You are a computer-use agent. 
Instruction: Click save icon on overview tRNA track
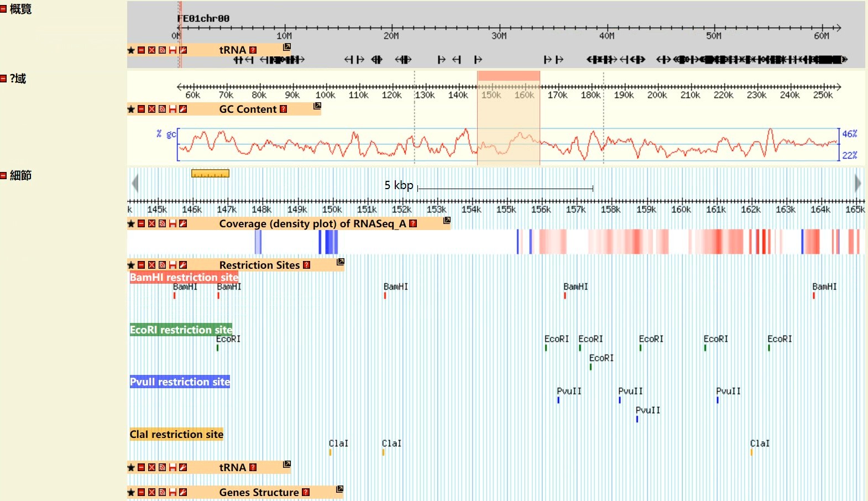click(172, 50)
